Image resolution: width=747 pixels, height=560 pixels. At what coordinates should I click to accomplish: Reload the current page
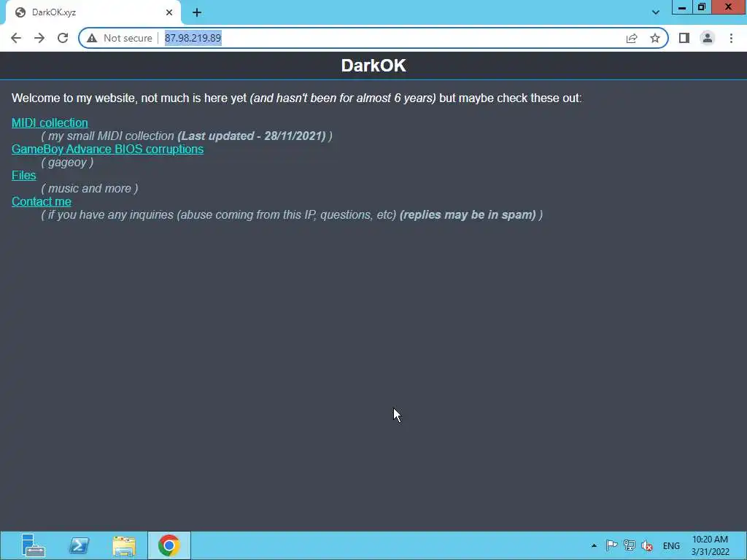[x=63, y=38]
